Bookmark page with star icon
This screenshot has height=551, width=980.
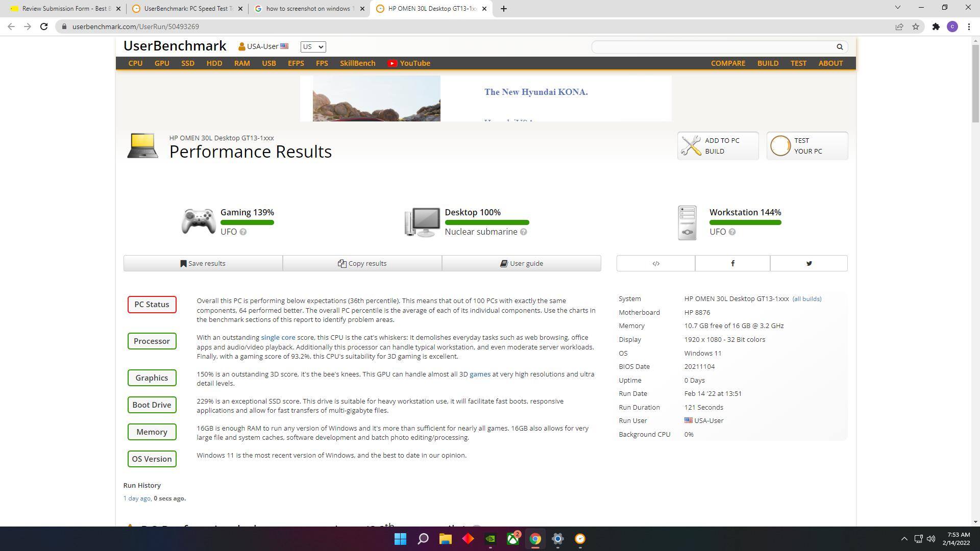[x=916, y=27]
